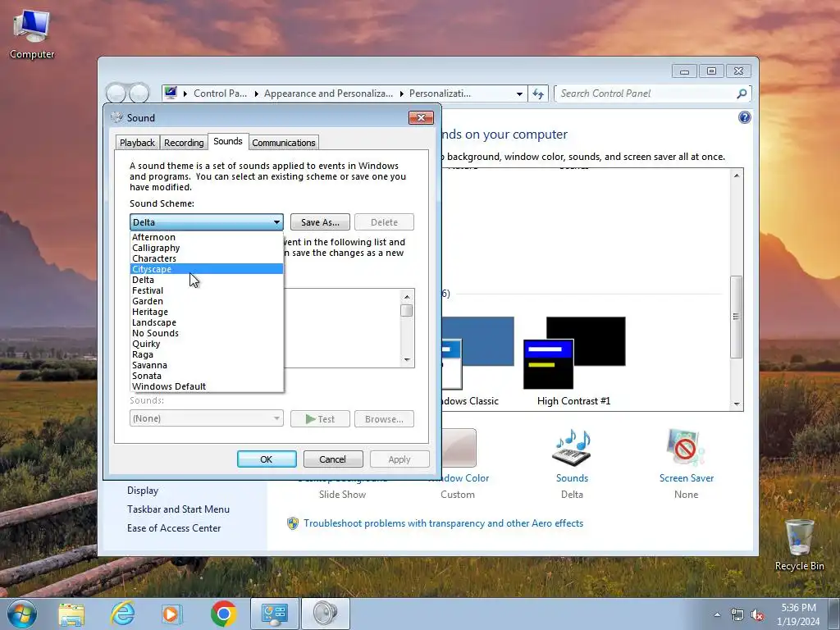
Task: Switch to Control Panel taskbar button
Action: click(275, 614)
